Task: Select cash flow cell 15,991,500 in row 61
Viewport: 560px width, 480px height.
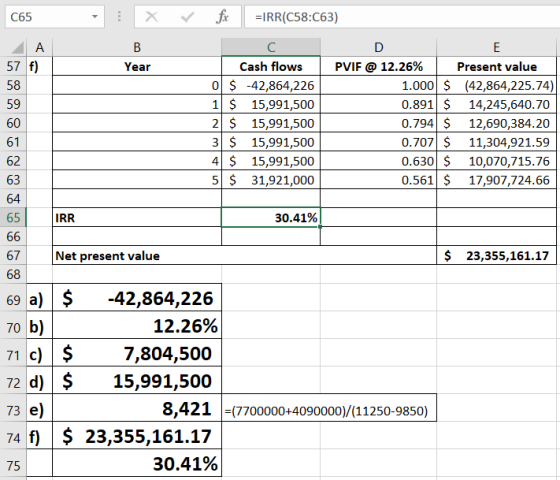Action: pyautogui.click(x=271, y=142)
